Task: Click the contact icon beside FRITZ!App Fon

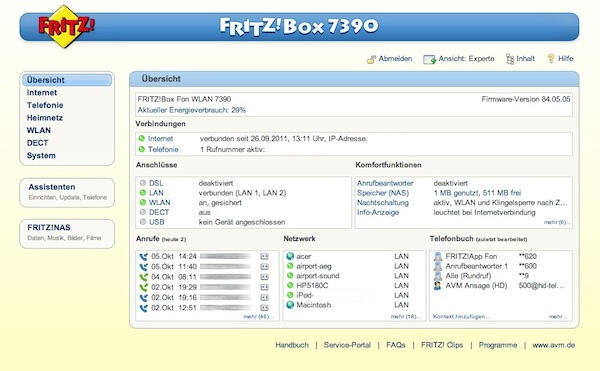Action: pyautogui.click(x=438, y=256)
